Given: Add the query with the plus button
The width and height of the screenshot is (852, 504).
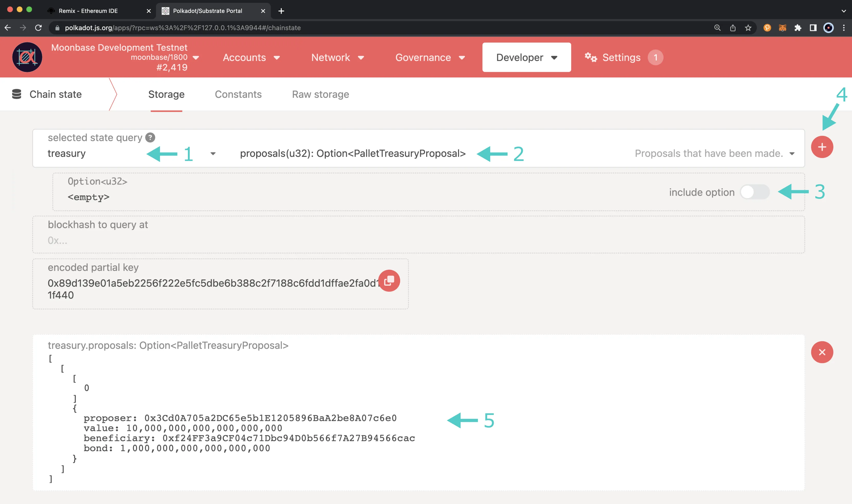Looking at the screenshot, I should click(822, 147).
